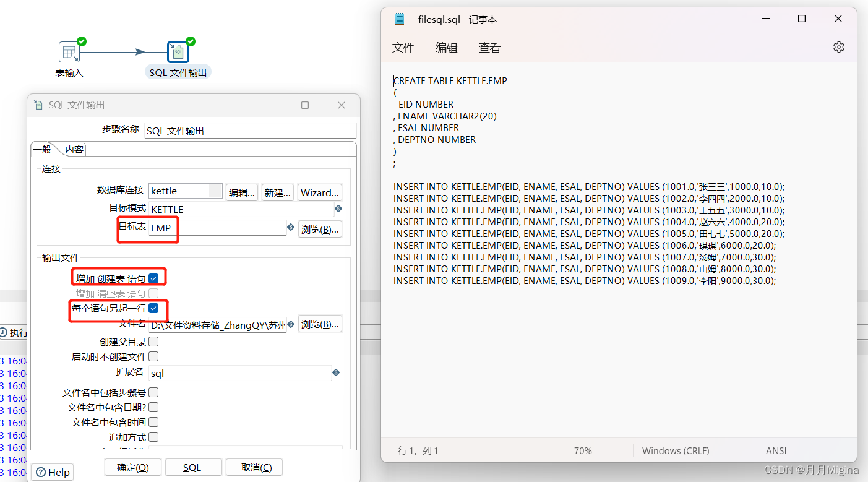The height and width of the screenshot is (482, 868).
Task: Click into the 目标表 EMP field
Action: (x=218, y=228)
